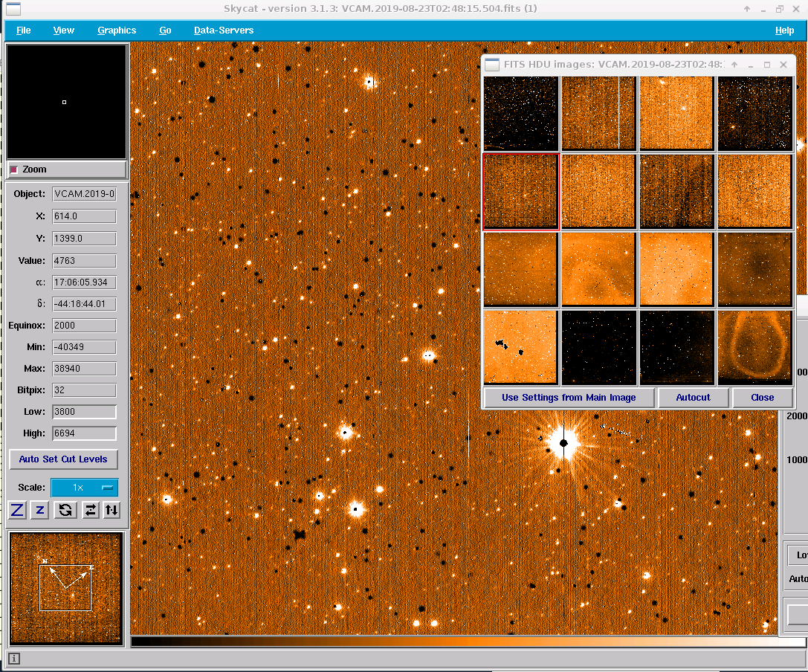808x672 pixels.
Task: Open the Scale 1x dropdown
Action: pos(84,488)
